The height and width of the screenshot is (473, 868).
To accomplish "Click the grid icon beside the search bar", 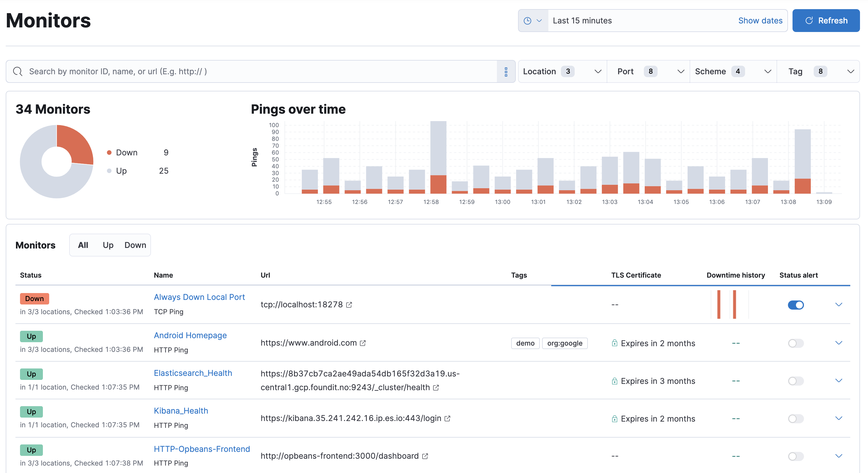I will coord(506,71).
